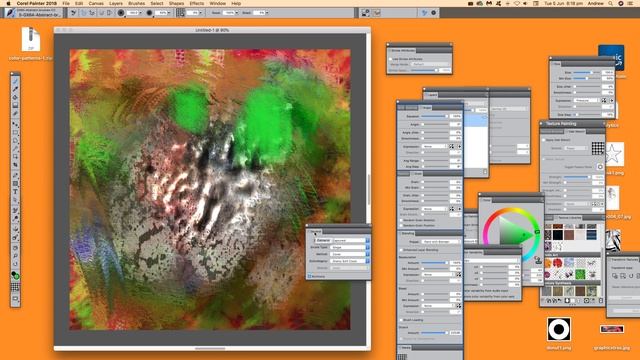Click the brush size dab preview icon
The width and height of the screenshot is (640, 360).
(121, 13)
